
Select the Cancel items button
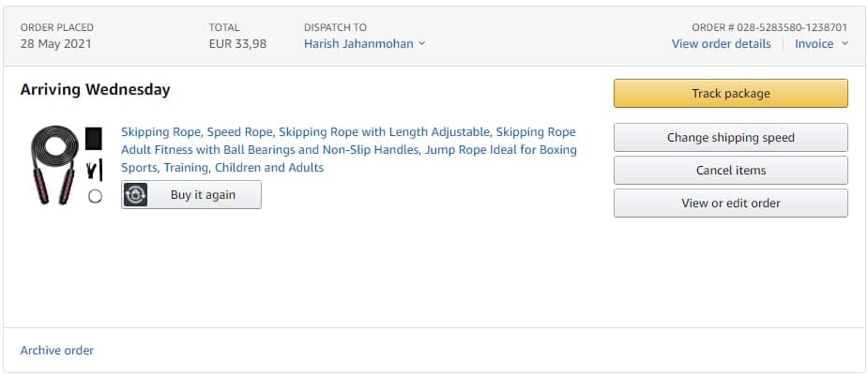click(730, 171)
